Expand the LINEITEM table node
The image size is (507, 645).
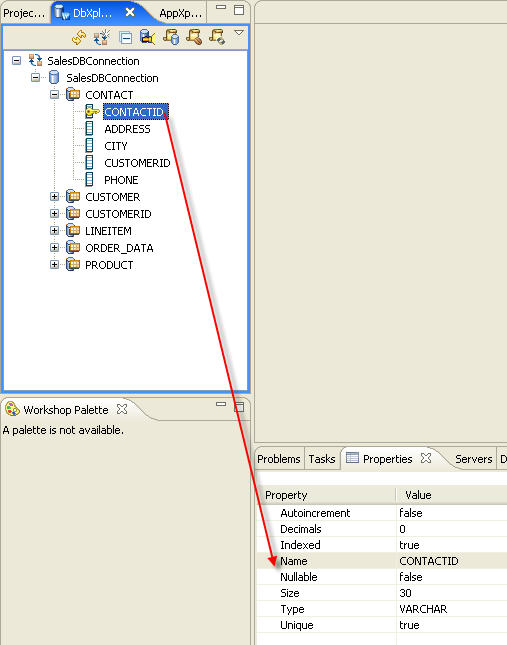[x=54, y=230]
